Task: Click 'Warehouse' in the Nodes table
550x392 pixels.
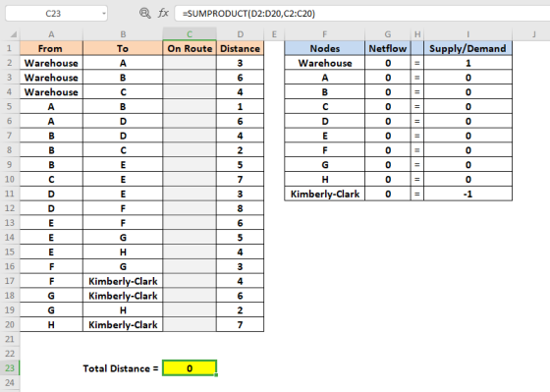Action: pyautogui.click(x=325, y=63)
